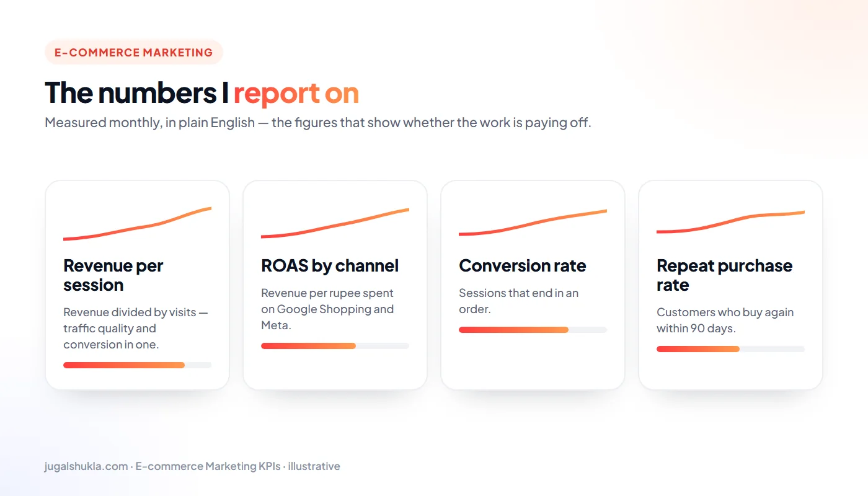Click the trend line in the Revenue per session card
The image size is (868, 496).
tap(137, 224)
